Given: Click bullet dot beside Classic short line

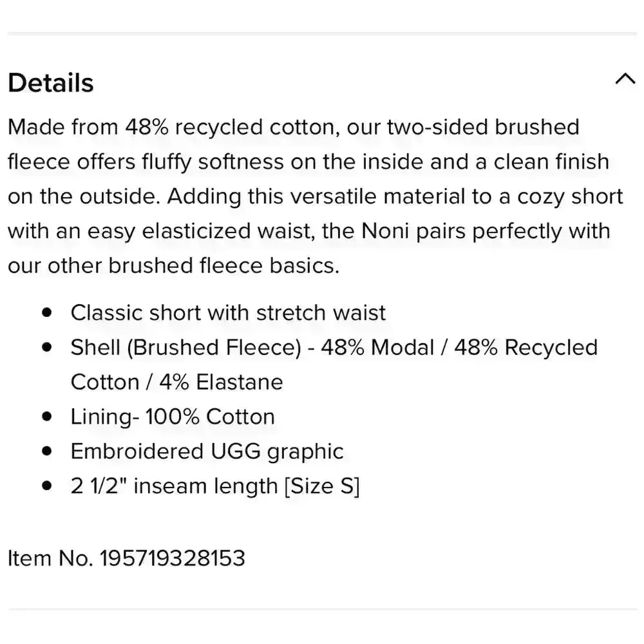Looking at the screenshot, I should [x=46, y=312].
